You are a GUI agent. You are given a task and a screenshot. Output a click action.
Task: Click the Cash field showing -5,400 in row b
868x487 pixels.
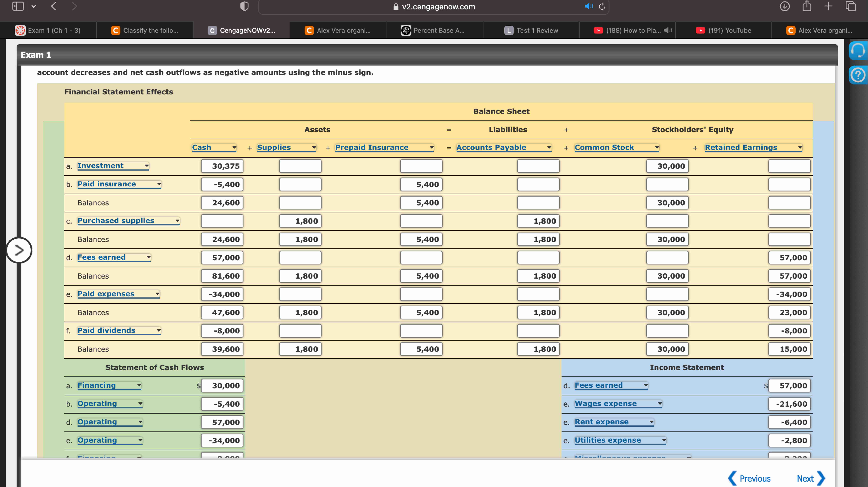tap(222, 184)
